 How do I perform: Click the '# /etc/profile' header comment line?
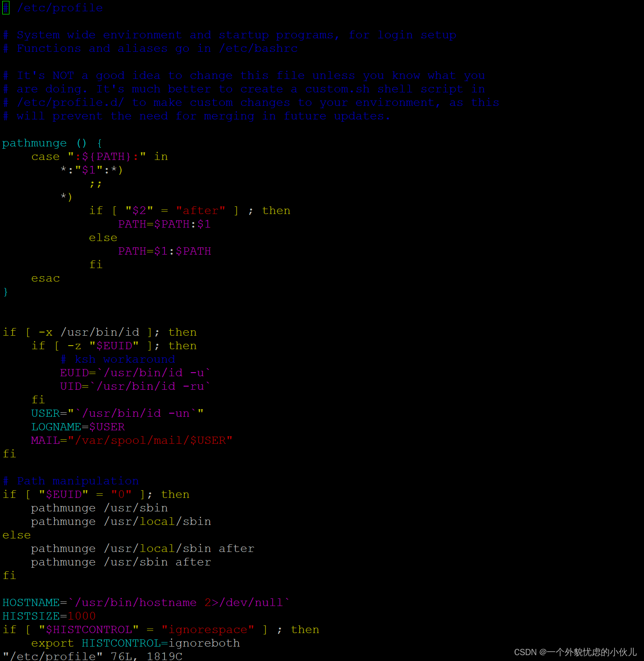coord(53,8)
